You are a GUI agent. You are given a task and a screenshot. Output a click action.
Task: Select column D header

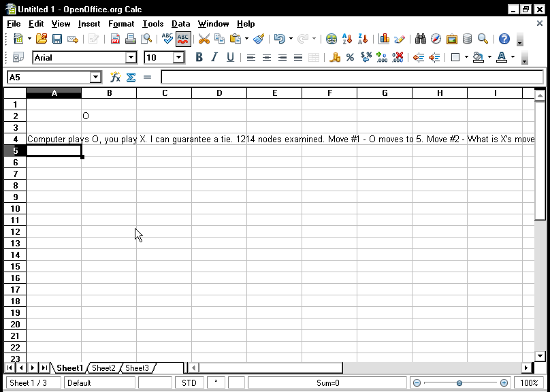[x=219, y=93]
